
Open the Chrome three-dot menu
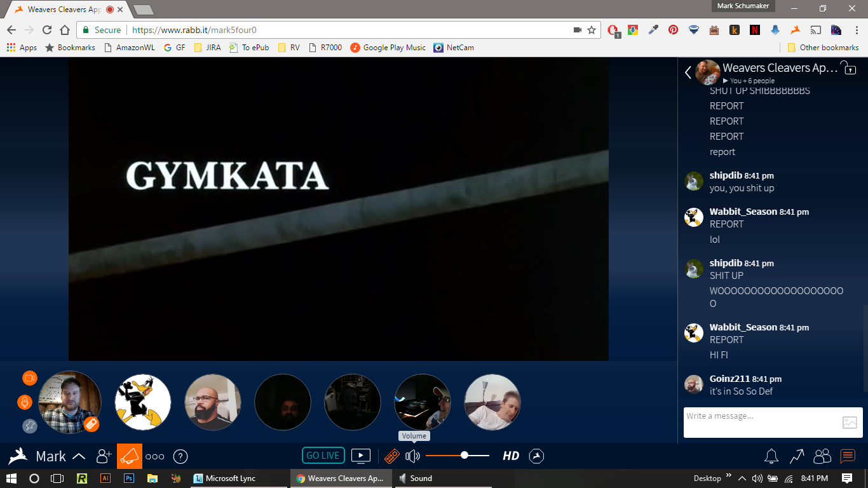pos(856,30)
